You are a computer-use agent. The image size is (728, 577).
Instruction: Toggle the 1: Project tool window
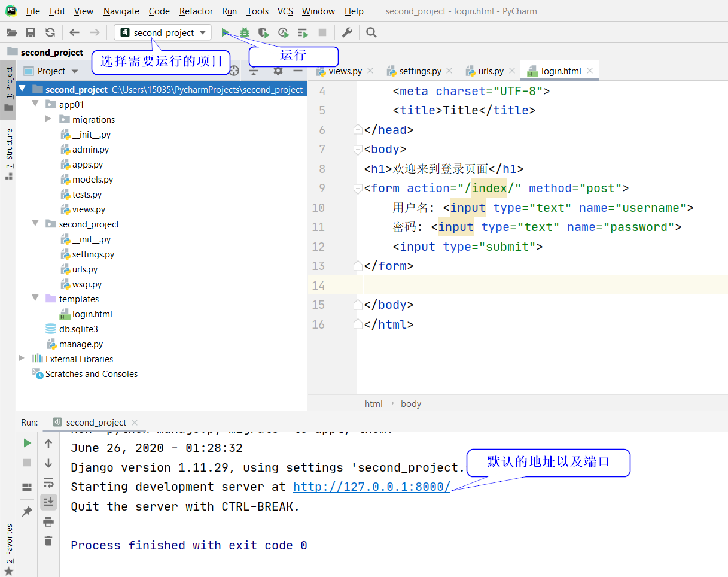8,89
